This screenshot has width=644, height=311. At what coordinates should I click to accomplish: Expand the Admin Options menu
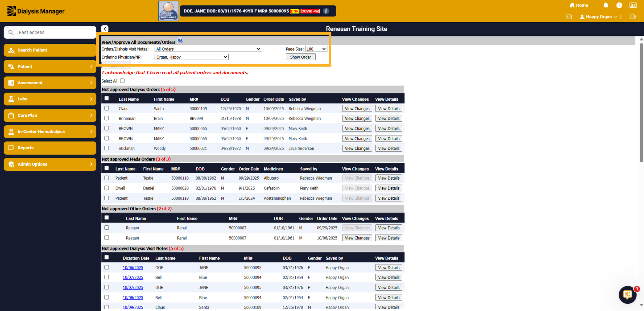(x=50, y=164)
